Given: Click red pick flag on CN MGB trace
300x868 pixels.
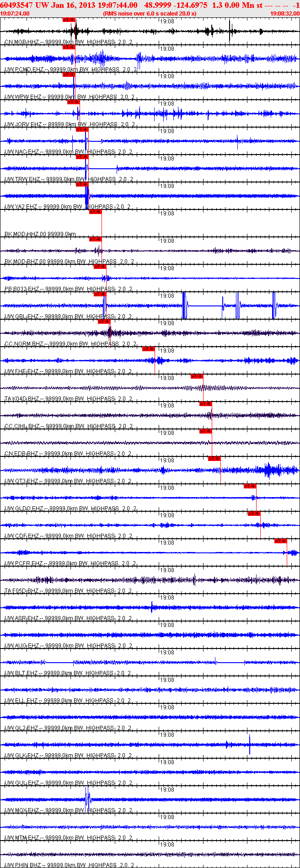Looking at the screenshot, I should click(69, 20).
